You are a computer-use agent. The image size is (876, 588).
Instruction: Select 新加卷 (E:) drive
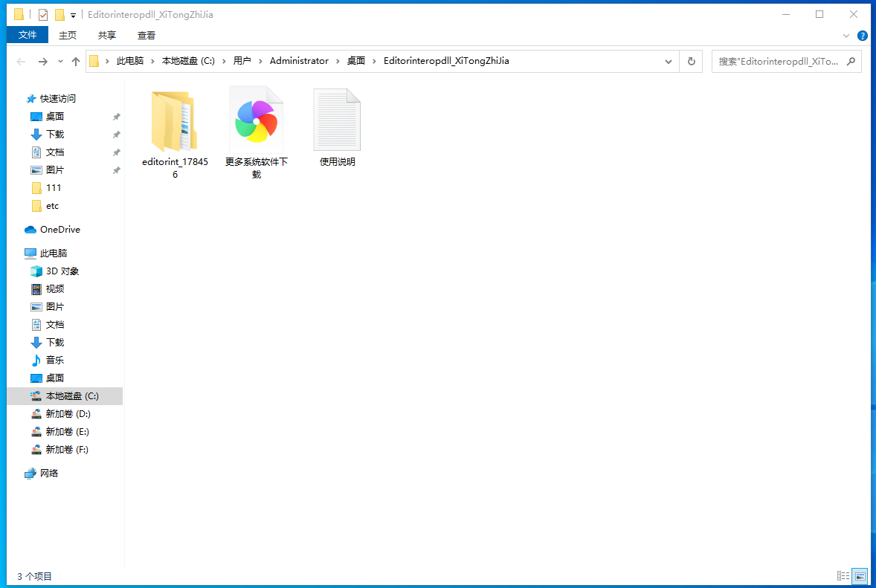point(67,432)
